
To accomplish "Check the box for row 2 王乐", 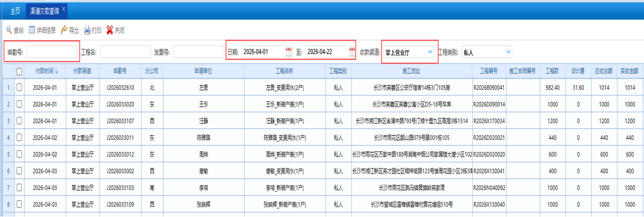I will click(19, 104).
